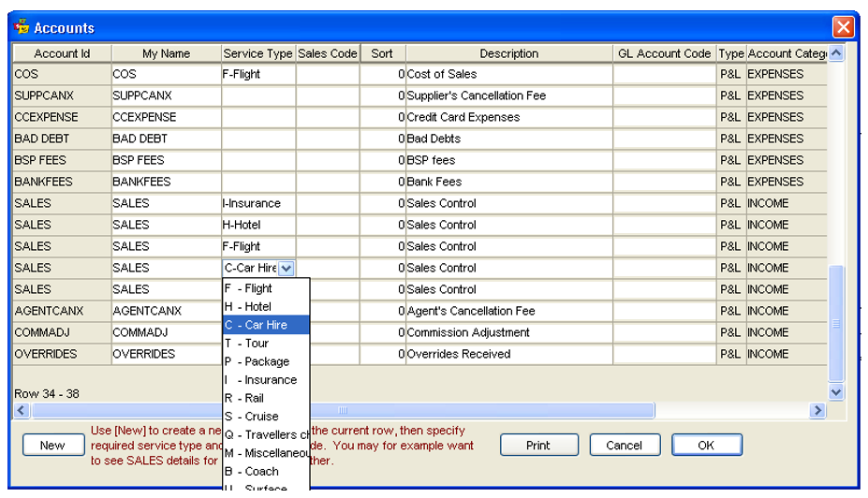Select R - Rail service type option
Image resolution: width=868 pixels, height=498 pixels.
pos(266,398)
